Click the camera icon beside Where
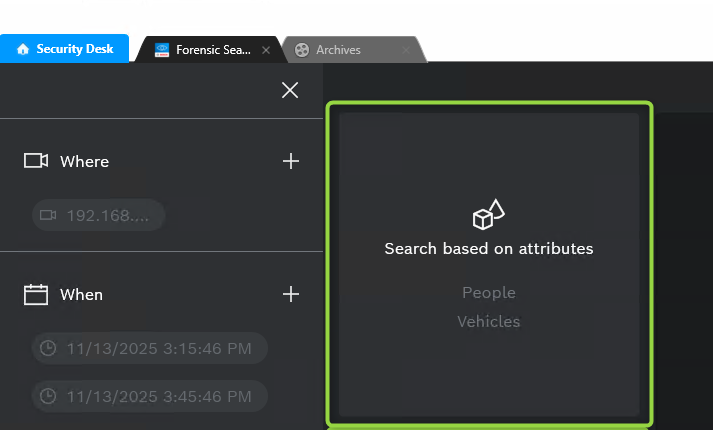 click(36, 161)
